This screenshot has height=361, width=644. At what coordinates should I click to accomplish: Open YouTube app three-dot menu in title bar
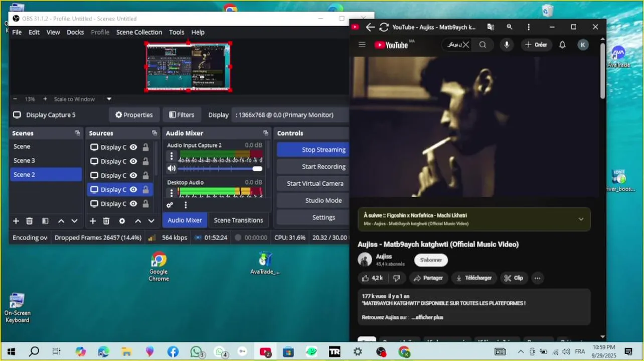point(528,27)
